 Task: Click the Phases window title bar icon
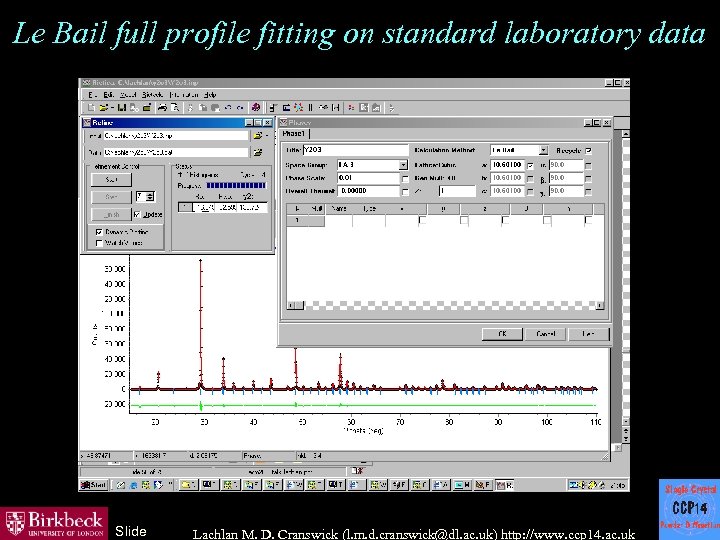pyautogui.click(x=284, y=123)
